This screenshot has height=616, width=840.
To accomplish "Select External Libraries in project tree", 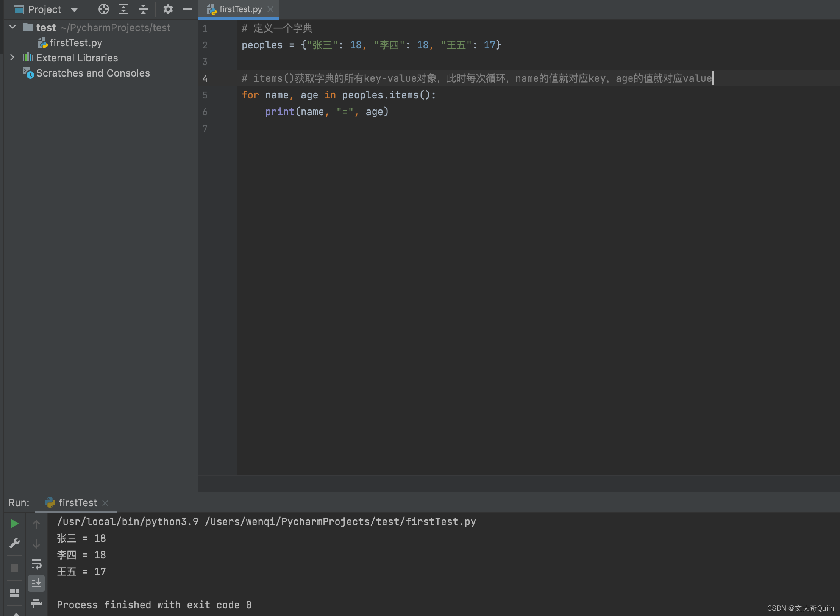I will 77,58.
